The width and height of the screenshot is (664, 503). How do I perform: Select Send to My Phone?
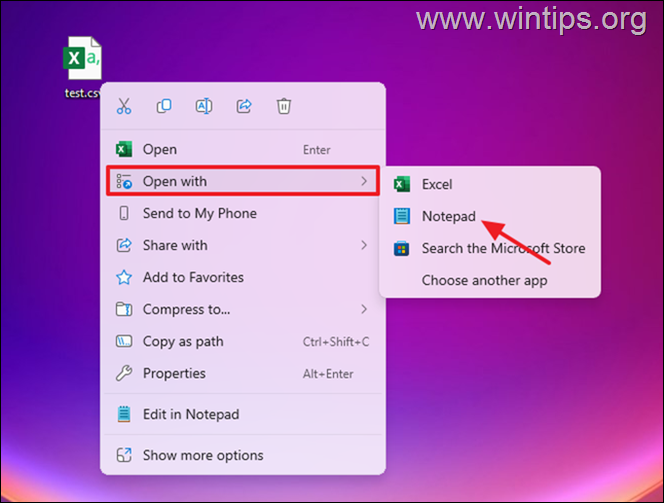coord(199,213)
